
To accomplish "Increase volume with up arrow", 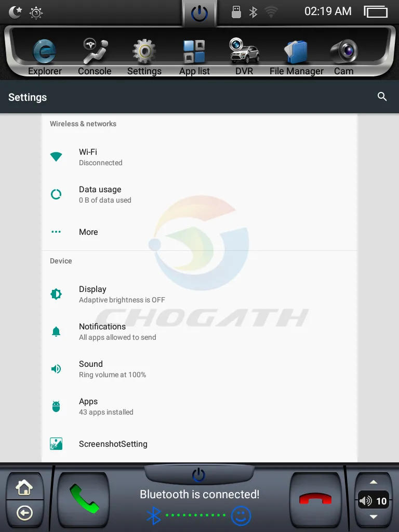I will 374,482.
